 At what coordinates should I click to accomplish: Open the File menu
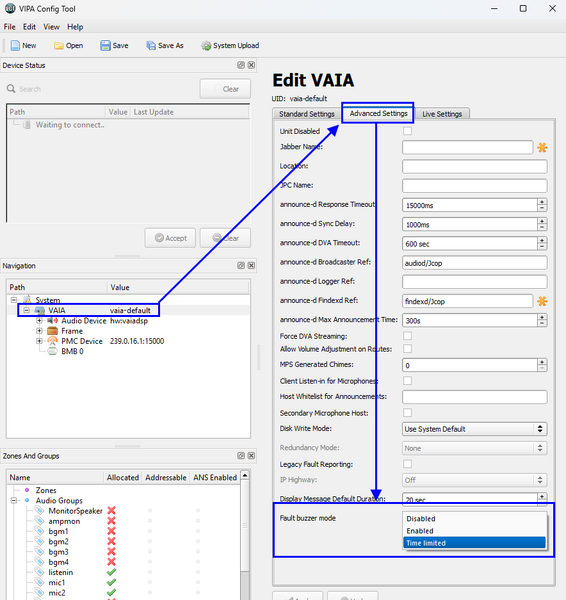click(x=10, y=27)
